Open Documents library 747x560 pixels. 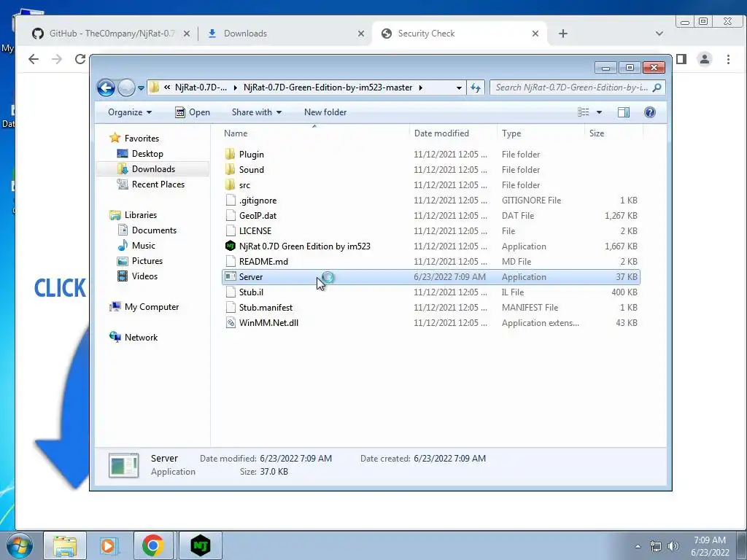[x=154, y=230]
